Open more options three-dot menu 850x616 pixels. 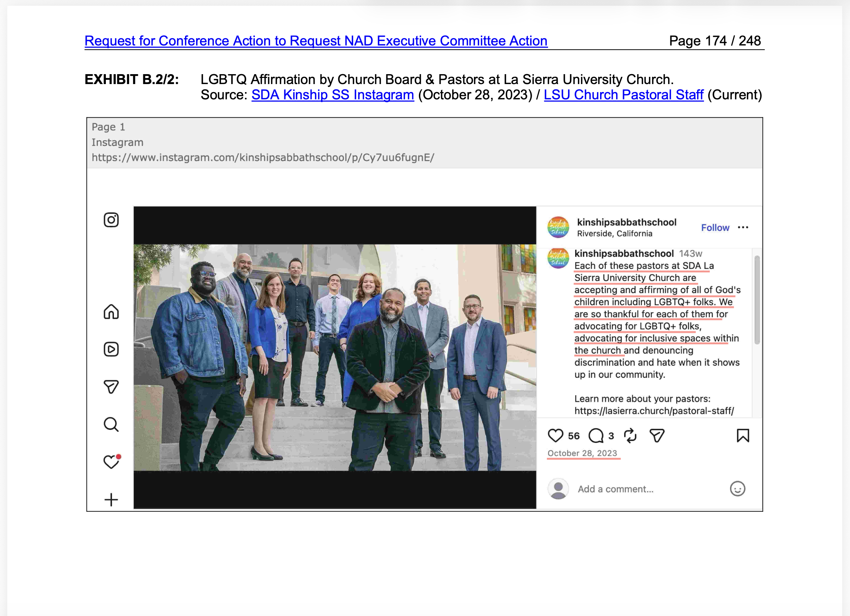coord(743,227)
